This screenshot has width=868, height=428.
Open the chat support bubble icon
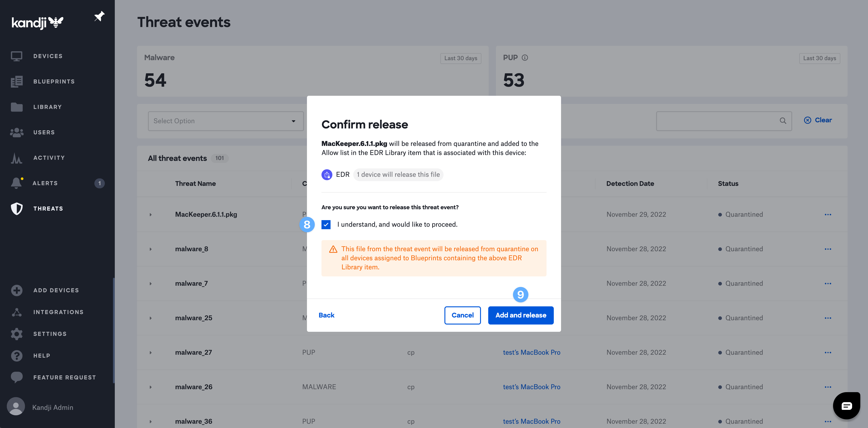point(846,406)
